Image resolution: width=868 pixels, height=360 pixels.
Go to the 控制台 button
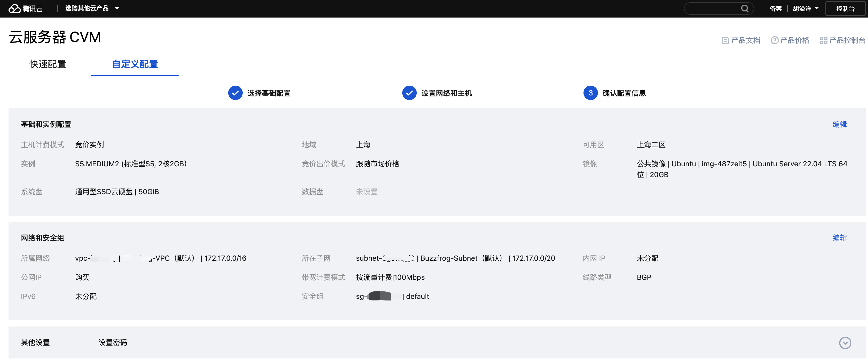tap(845, 9)
